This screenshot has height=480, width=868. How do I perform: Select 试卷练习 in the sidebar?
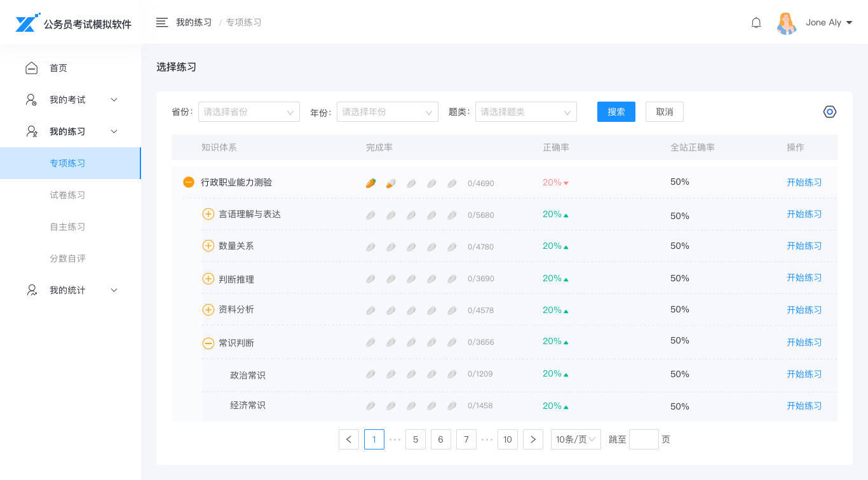pos(67,195)
